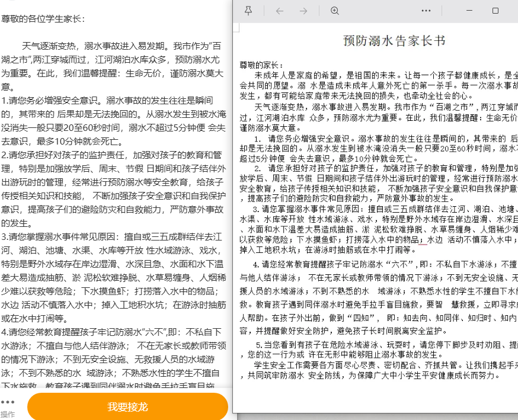This screenshot has height=420, width=518.
Task: Click the left line 天气逐渐变热，溺水事故进入易发期
Action: tap(121, 46)
